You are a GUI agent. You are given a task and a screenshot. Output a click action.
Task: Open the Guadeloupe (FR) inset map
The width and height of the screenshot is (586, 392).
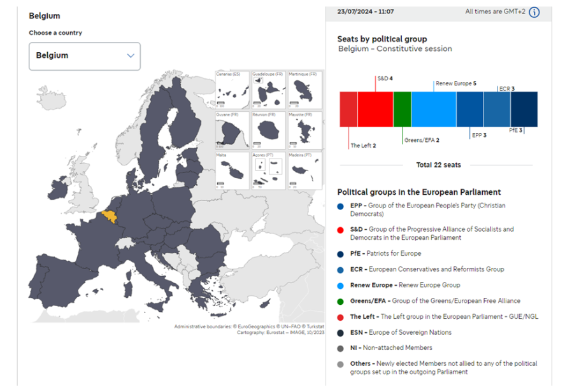(268, 90)
